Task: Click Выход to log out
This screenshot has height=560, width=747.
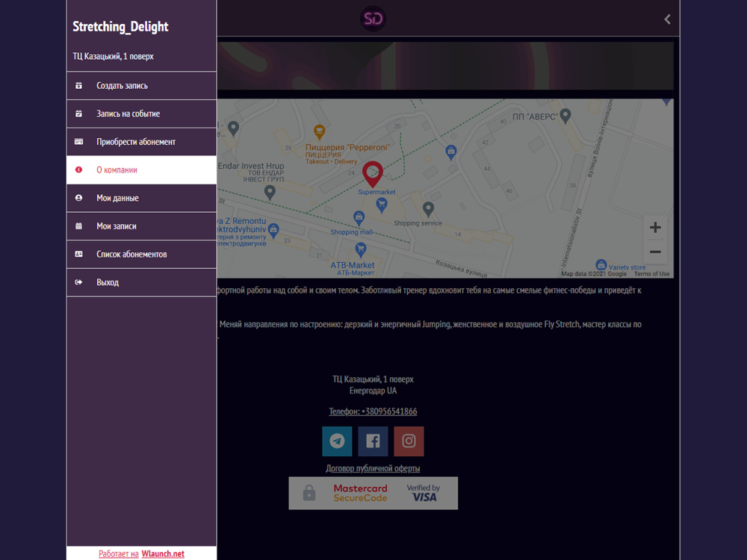Action: [141, 282]
